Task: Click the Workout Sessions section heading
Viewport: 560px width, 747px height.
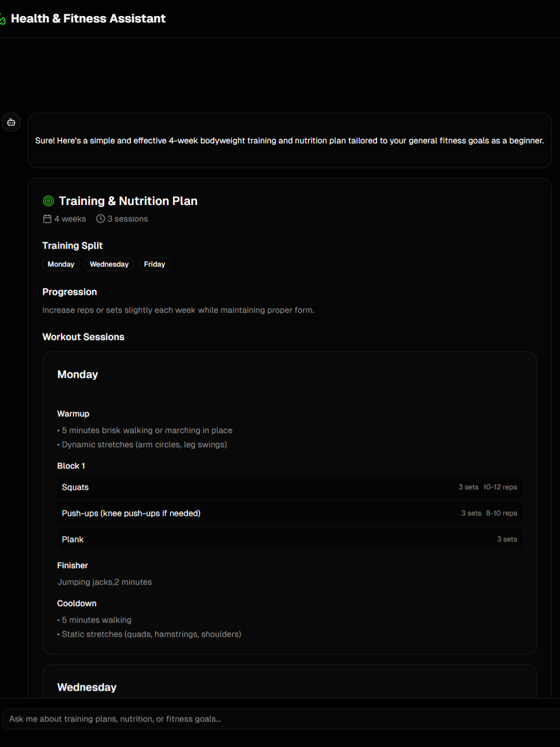Action: coord(83,337)
